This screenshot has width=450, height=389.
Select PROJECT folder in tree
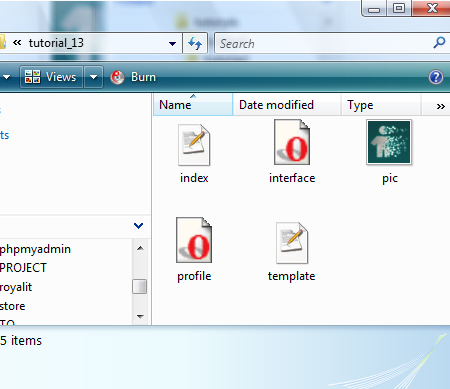pyautogui.click(x=23, y=268)
